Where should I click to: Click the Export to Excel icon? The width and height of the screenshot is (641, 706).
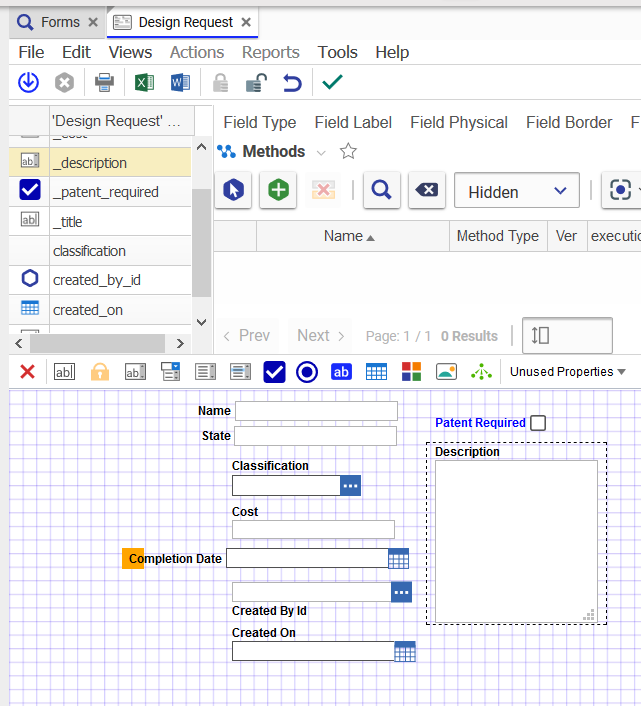pyautogui.click(x=144, y=83)
